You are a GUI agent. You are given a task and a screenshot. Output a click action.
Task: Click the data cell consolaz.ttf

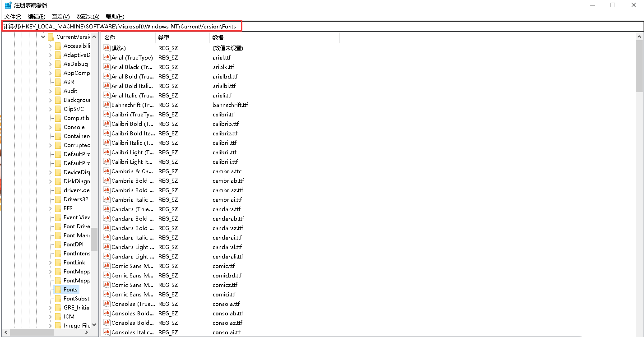pyautogui.click(x=227, y=323)
